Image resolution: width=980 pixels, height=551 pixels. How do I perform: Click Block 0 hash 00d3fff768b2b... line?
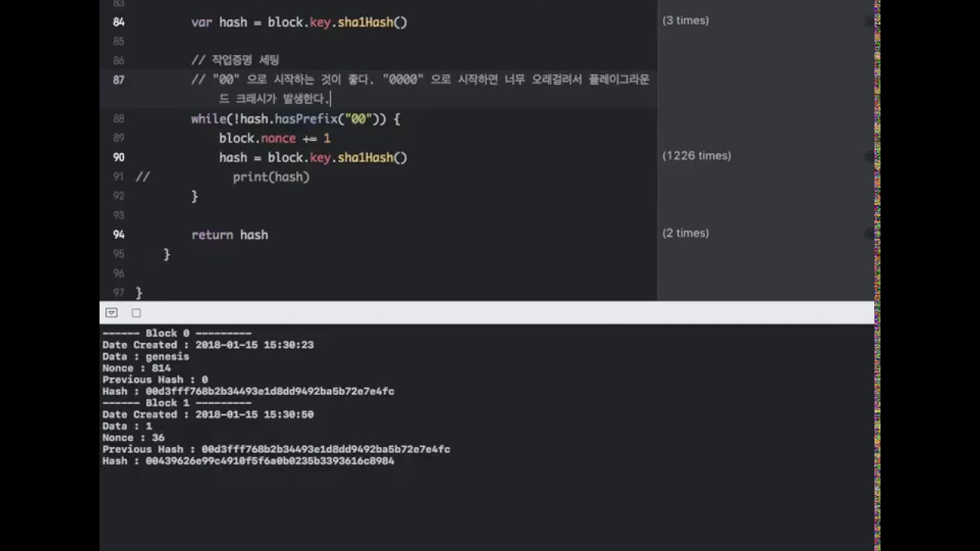248,391
